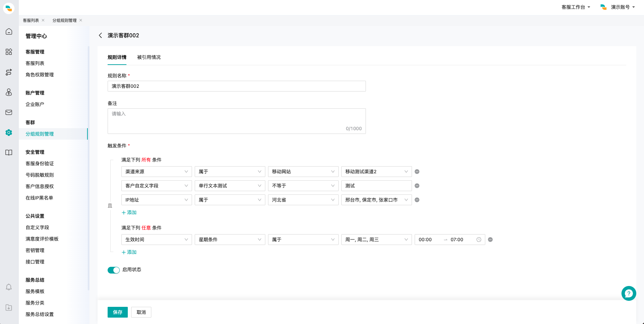Open 服务总结设置 in the side menu

click(40, 314)
